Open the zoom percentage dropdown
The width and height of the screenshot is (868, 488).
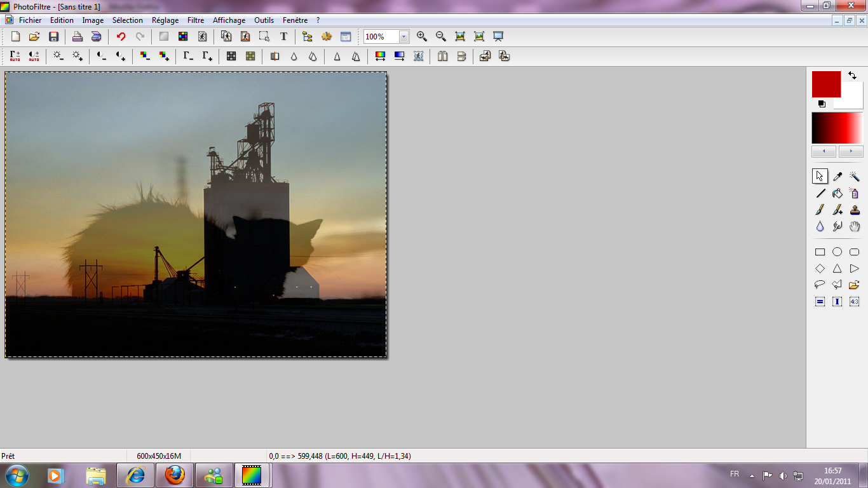pos(404,37)
